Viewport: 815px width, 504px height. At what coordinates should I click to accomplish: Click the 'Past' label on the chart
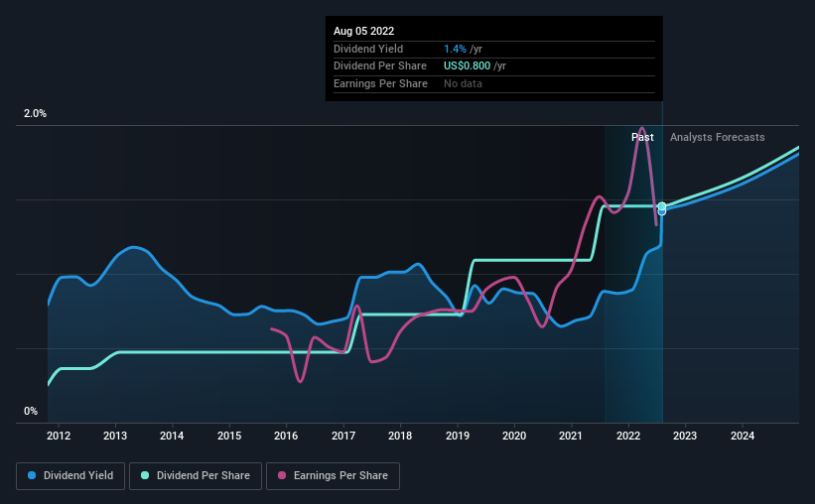point(642,137)
